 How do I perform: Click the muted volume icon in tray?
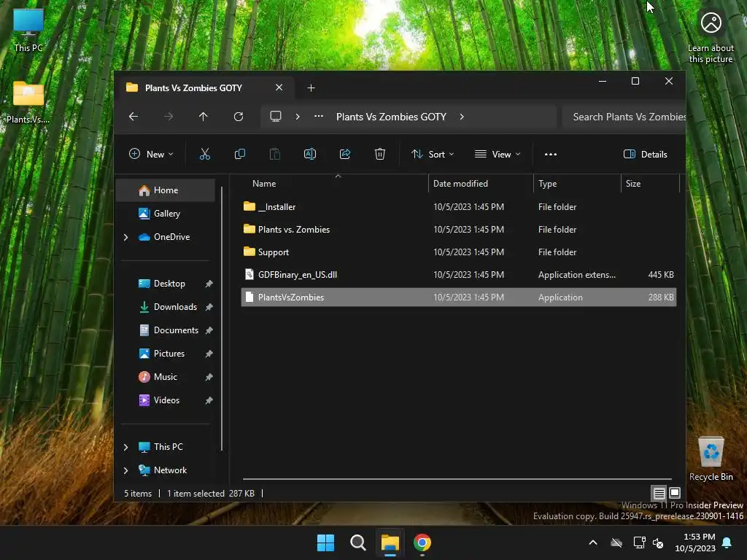click(659, 542)
